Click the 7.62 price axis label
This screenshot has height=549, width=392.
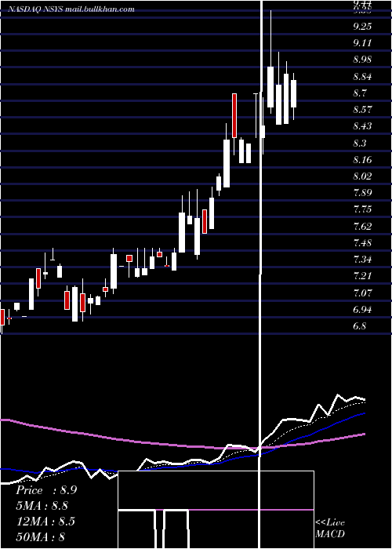coord(362,226)
